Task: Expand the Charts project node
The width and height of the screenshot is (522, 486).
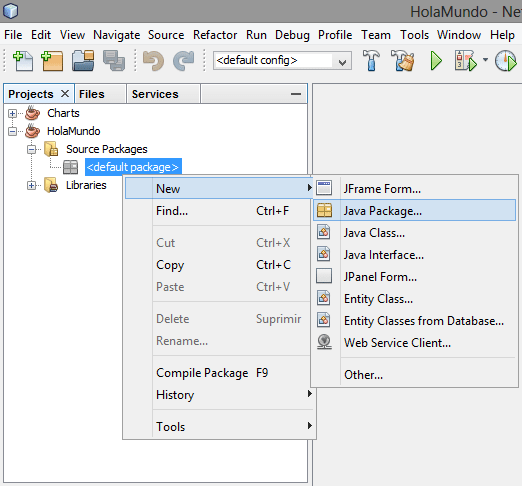Action: point(12,114)
